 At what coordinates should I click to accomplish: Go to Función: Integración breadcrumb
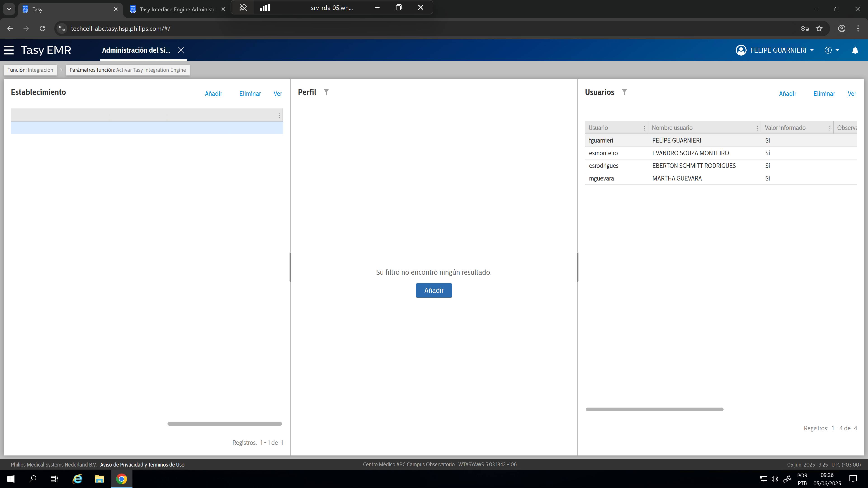click(30, 70)
